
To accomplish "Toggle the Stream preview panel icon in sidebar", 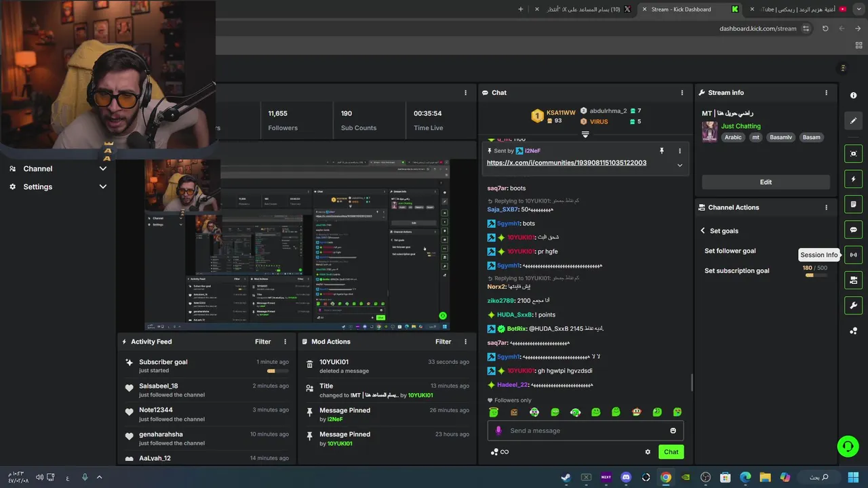I will (x=853, y=154).
